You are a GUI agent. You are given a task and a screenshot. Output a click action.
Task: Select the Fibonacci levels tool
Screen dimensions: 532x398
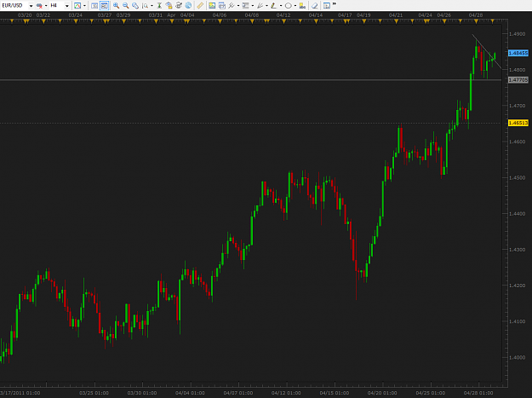246,5
